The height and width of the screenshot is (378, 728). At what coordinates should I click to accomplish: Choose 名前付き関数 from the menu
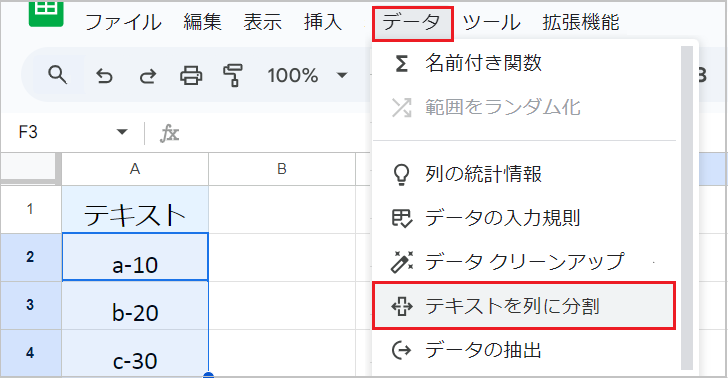click(525, 63)
